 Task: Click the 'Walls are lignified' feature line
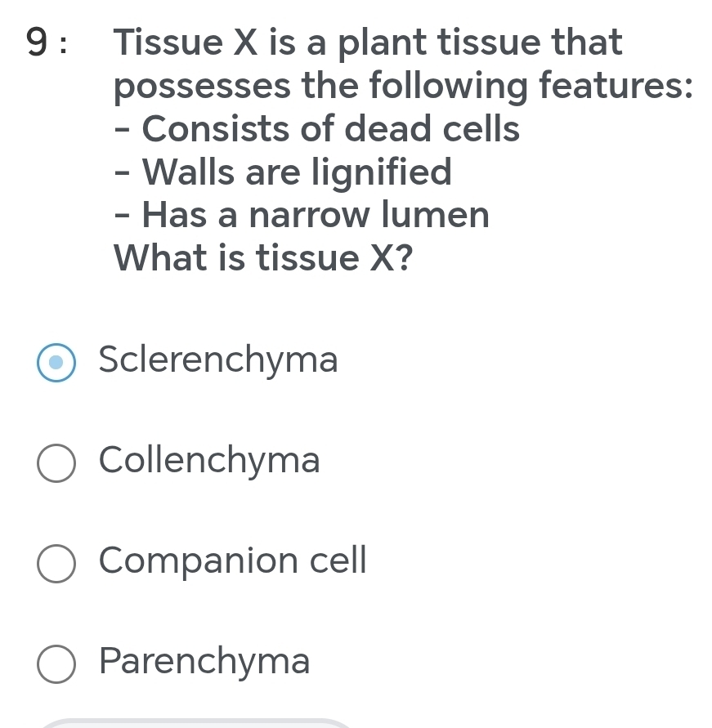(x=284, y=172)
